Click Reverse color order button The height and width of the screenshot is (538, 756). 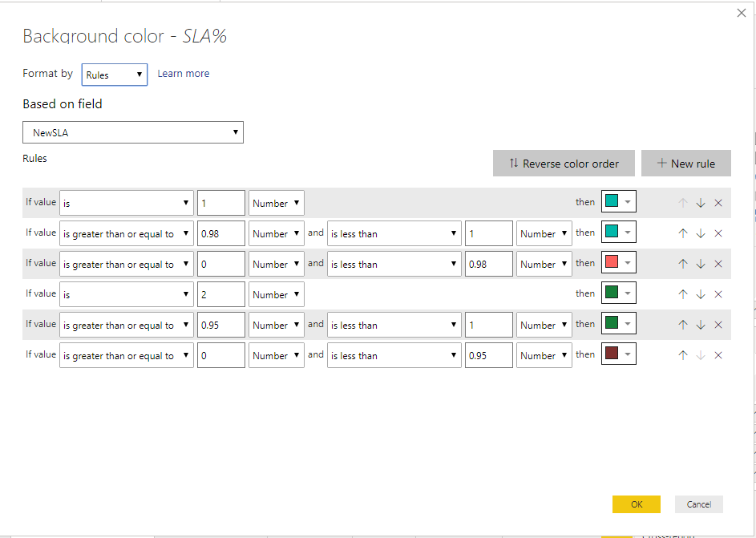click(x=564, y=164)
